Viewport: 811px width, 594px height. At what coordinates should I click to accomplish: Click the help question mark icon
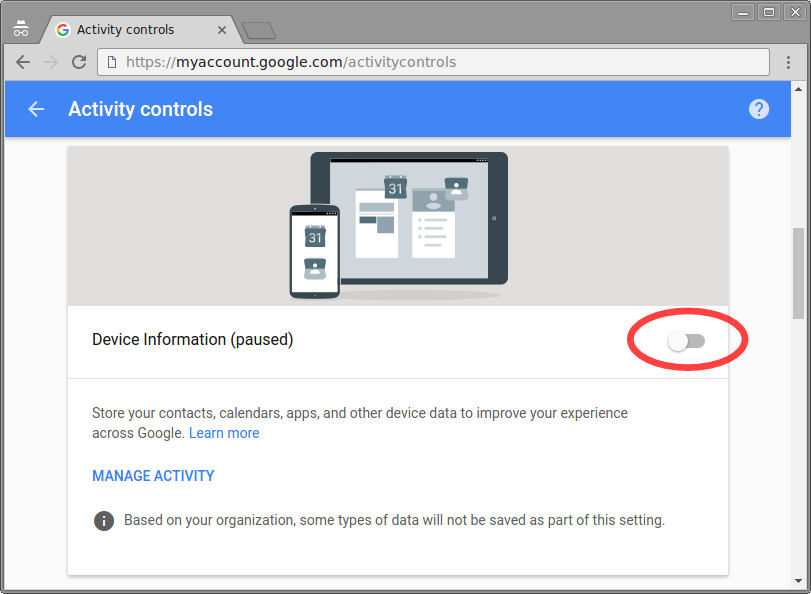click(x=759, y=109)
